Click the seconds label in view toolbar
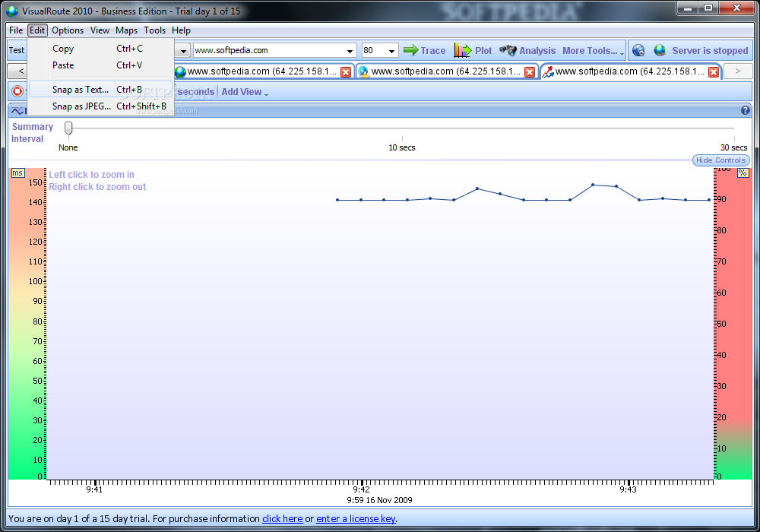760x532 pixels. pyautogui.click(x=196, y=91)
